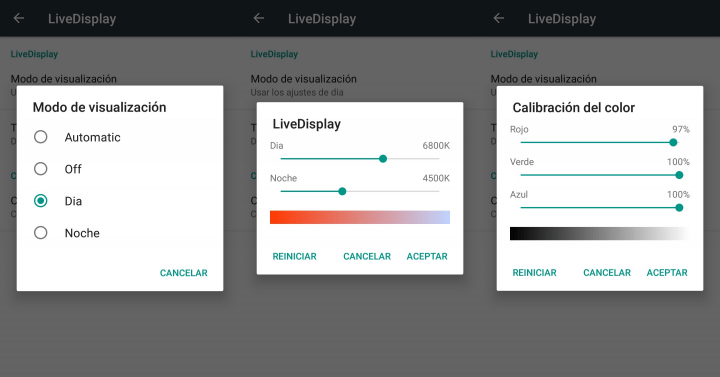Adjust the Rojo color slider
This screenshot has height=377, width=720.
[600, 142]
